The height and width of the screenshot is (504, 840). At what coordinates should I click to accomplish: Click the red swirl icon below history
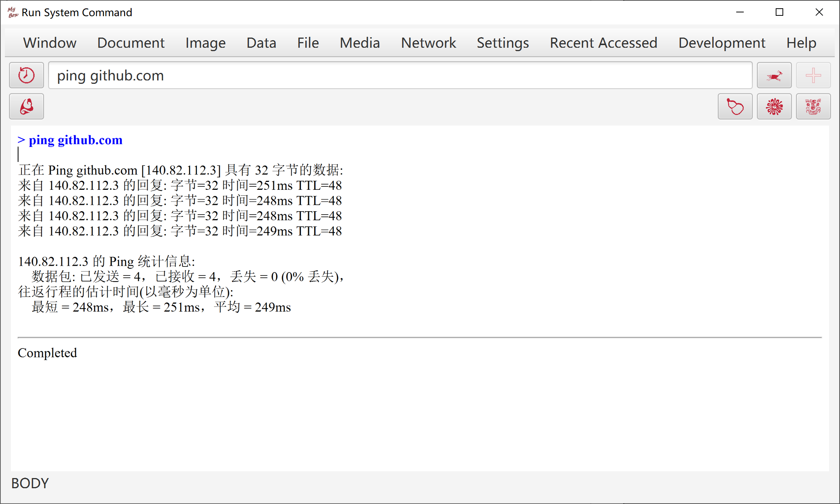click(26, 107)
